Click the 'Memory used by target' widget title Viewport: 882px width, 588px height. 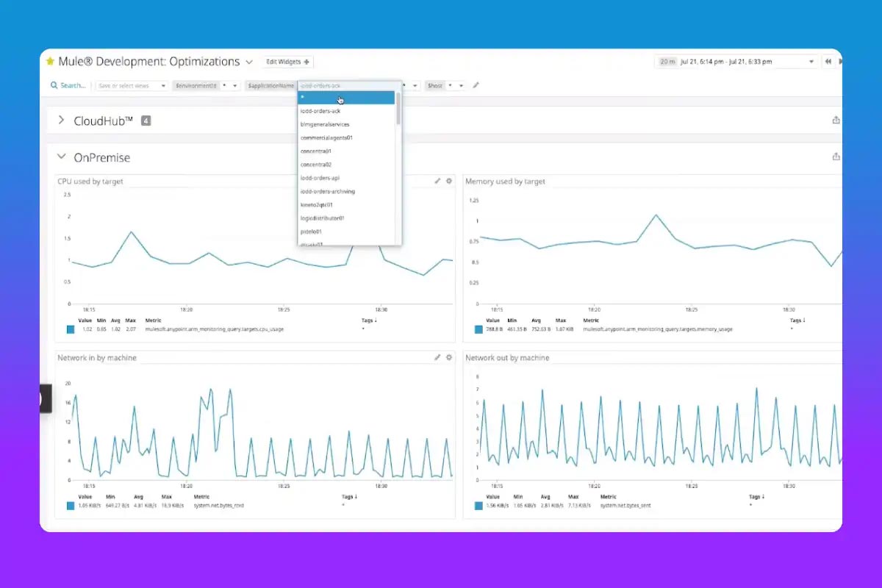coord(505,181)
